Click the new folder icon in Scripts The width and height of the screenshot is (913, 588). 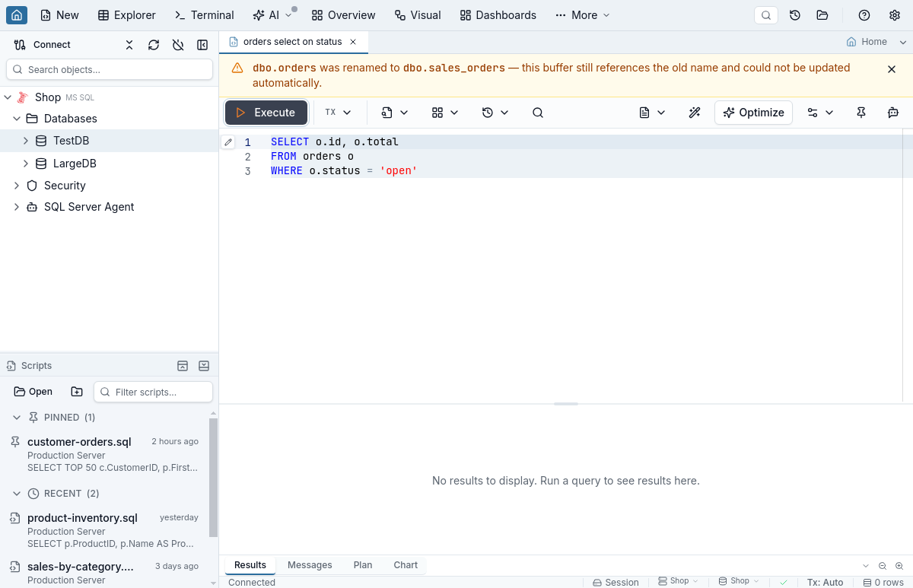tap(77, 392)
